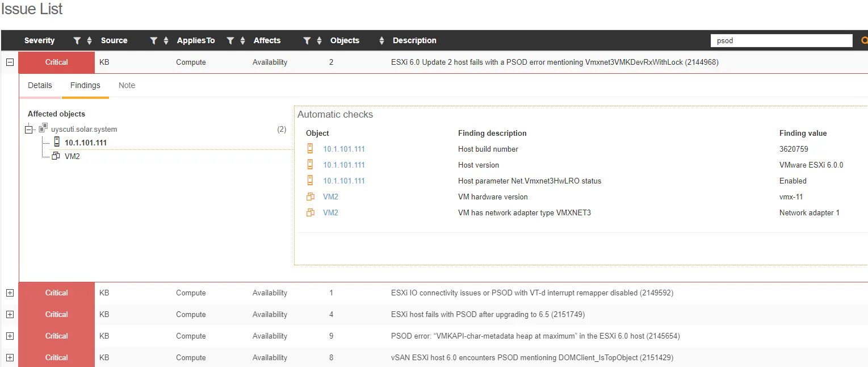The height and width of the screenshot is (367, 868).
Task: Filter the Affects column
Action: (x=307, y=41)
